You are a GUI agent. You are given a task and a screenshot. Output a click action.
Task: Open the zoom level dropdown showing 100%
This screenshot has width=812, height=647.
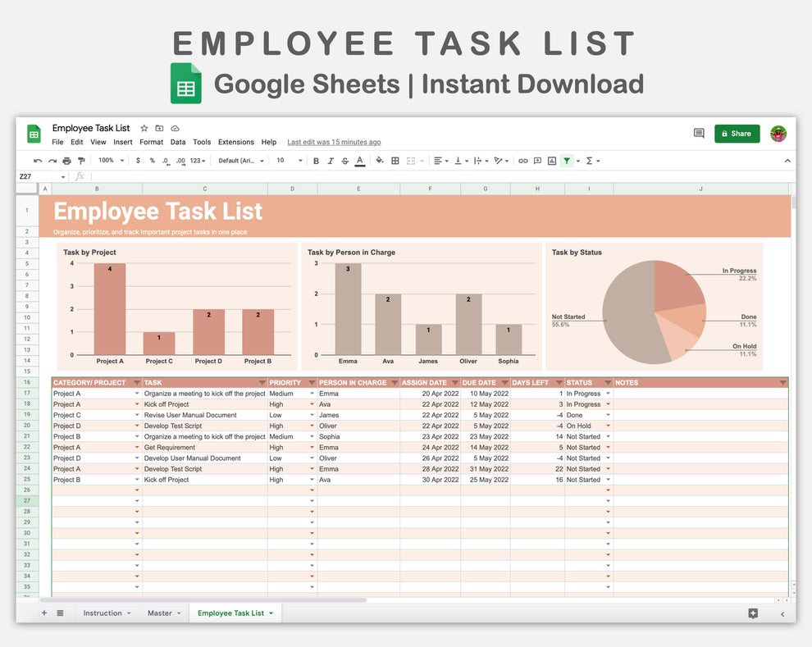pyautogui.click(x=107, y=161)
